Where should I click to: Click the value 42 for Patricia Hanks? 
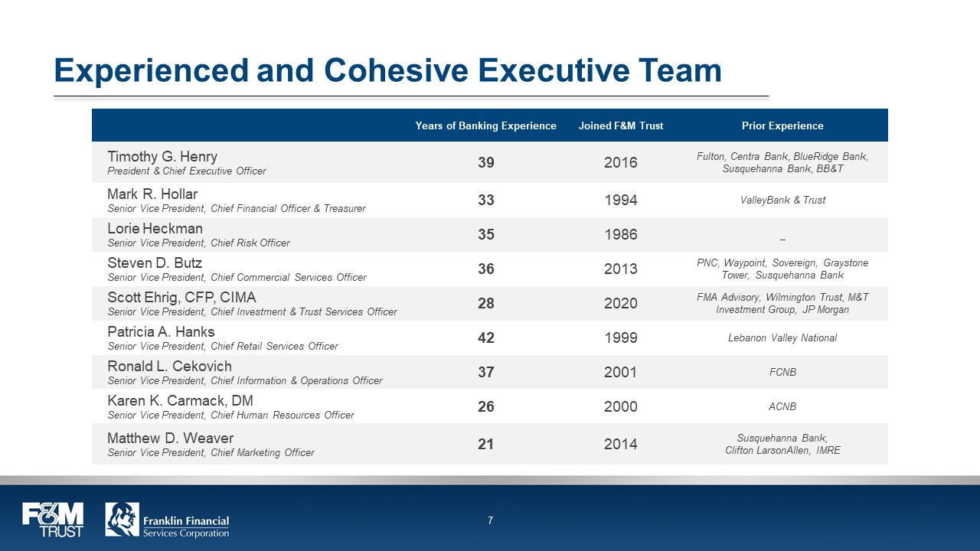click(x=485, y=337)
